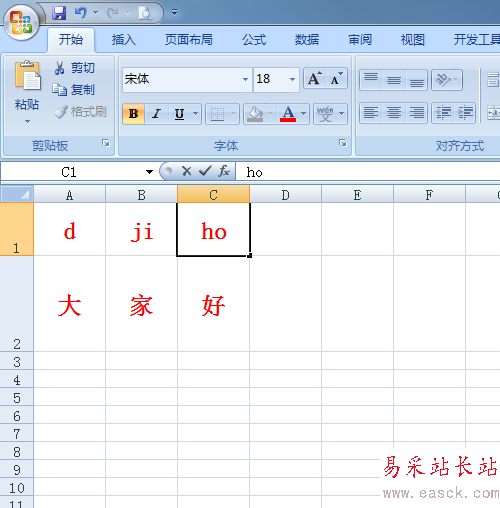This screenshot has height=508, width=500.
Task: Click the 复制 copy button
Action: (x=74, y=90)
